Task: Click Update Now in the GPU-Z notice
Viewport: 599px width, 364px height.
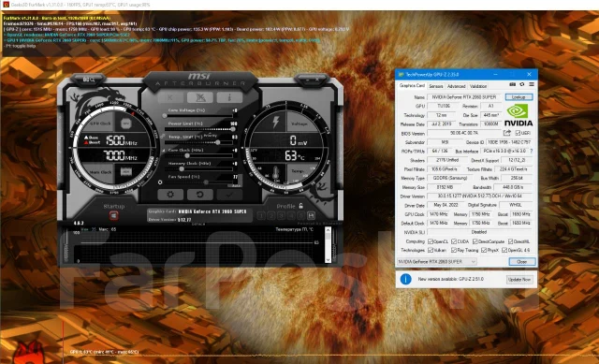Action: tap(519, 279)
